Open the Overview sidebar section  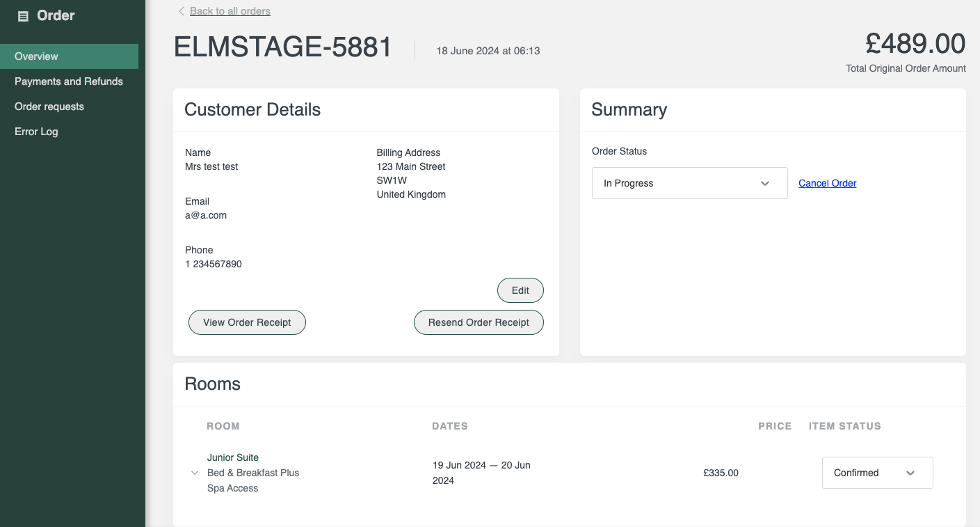click(x=70, y=56)
